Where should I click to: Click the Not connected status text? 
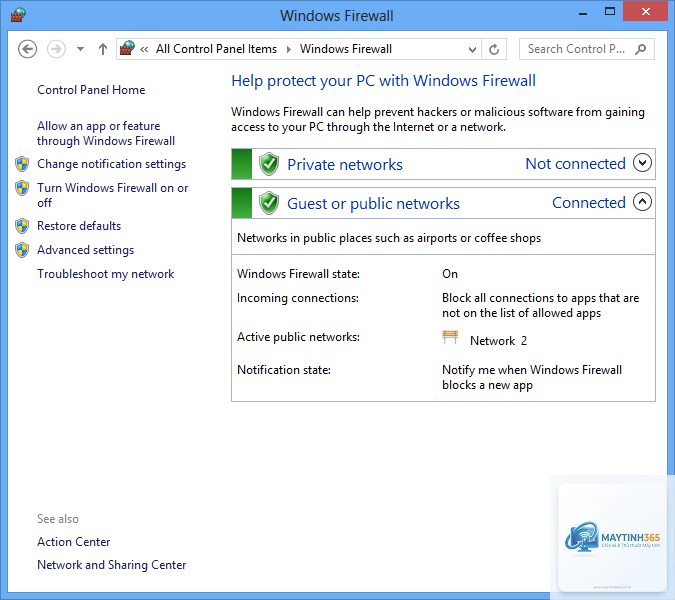(x=576, y=164)
